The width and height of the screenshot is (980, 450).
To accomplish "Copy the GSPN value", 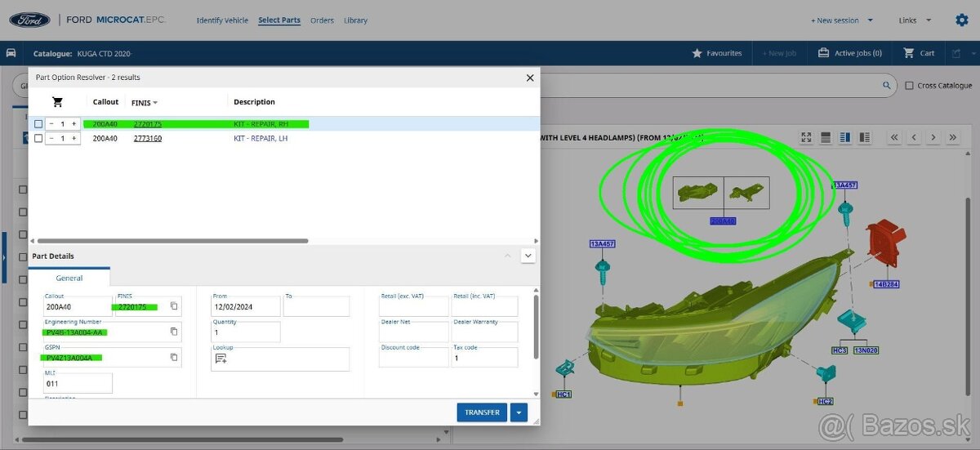I will 174,357.
